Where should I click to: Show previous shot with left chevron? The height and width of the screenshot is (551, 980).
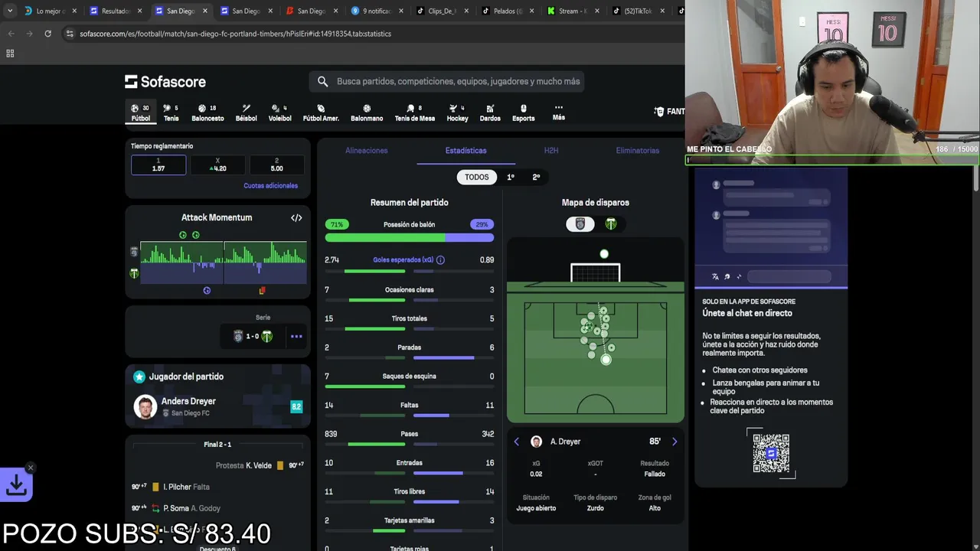[517, 442]
